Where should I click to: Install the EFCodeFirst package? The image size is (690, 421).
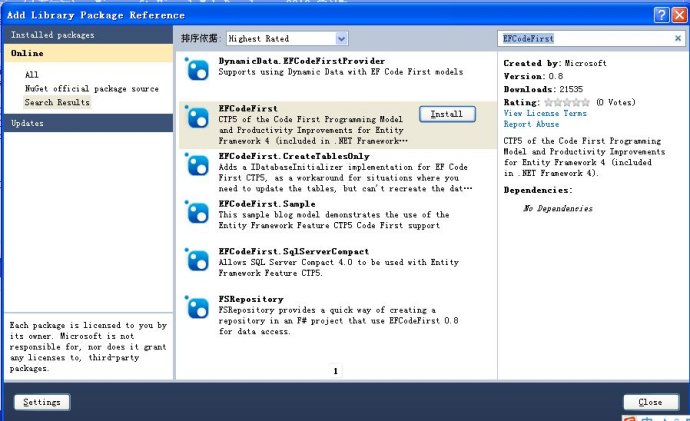[x=447, y=114]
